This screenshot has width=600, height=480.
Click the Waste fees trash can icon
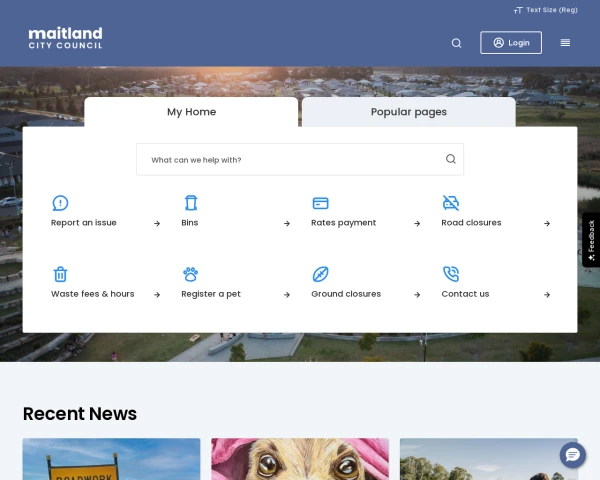[x=60, y=274]
